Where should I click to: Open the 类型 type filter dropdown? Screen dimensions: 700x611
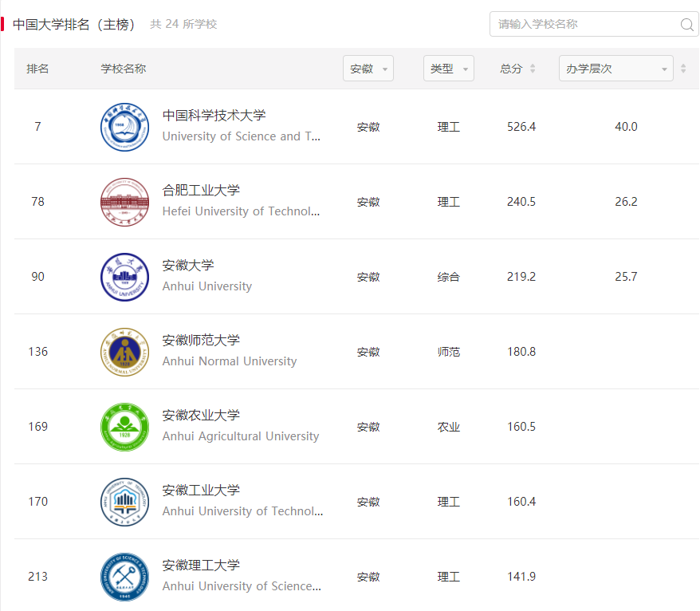point(448,69)
